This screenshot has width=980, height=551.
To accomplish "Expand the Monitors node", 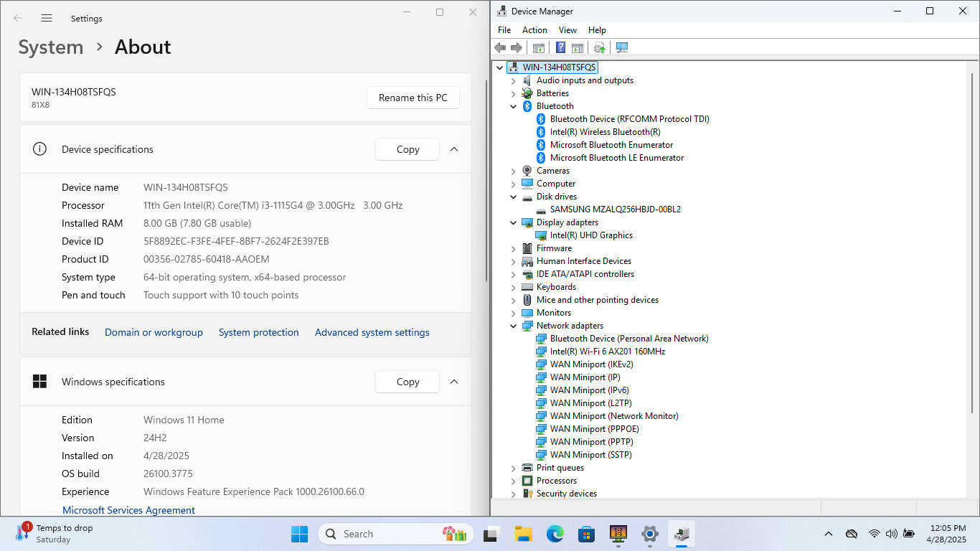I will click(x=514, y=313).
